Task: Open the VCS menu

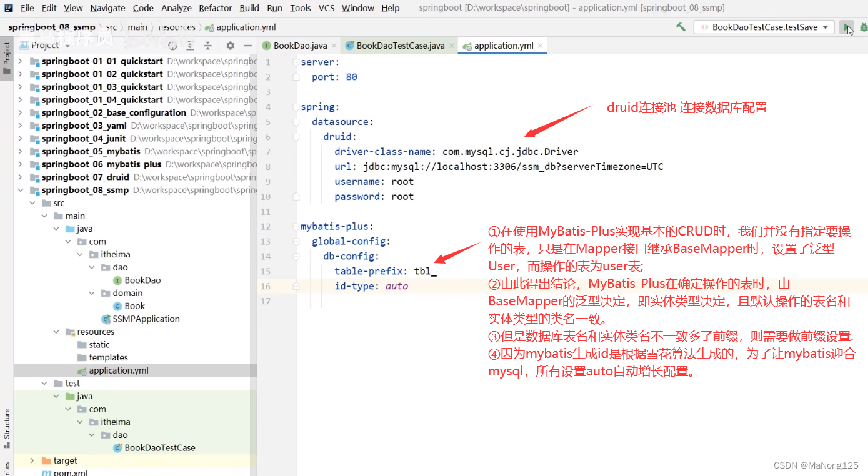Action: (x=326, y=8)
